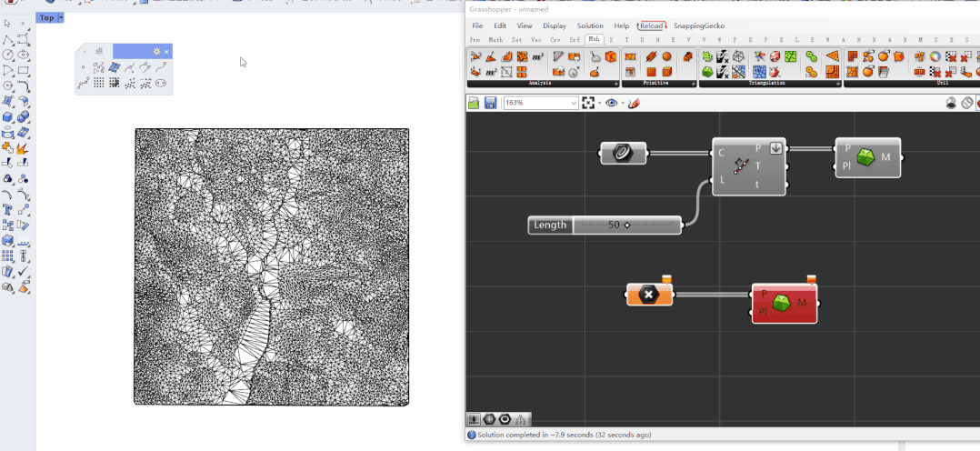Image resolution: width=980 pixels, height=451 pixels.
Task: Switch to the Crv component tab
Action: tap(555, 39)
